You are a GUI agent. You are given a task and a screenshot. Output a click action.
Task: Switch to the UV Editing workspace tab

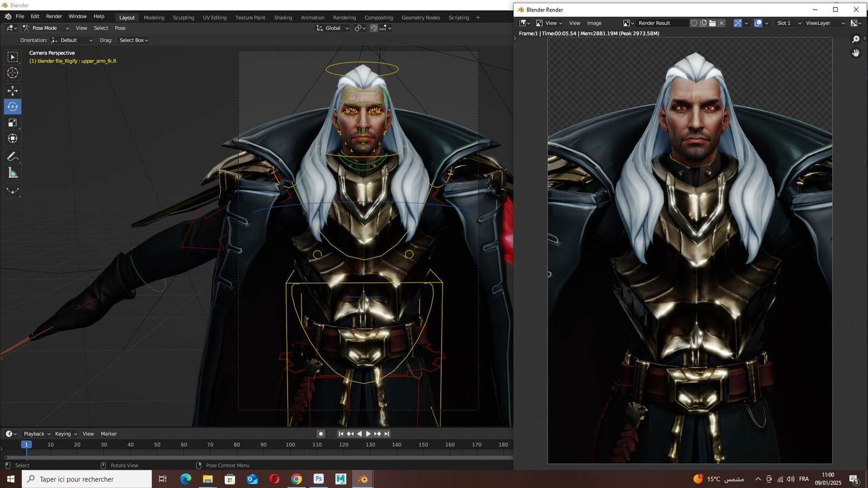215,17
